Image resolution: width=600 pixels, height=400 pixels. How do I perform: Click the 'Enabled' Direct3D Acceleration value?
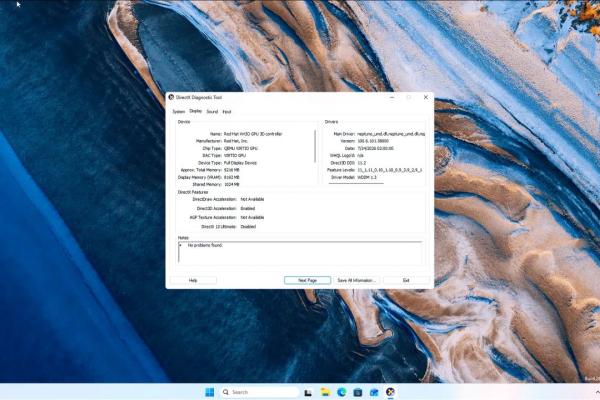click(x=248, y=209)
